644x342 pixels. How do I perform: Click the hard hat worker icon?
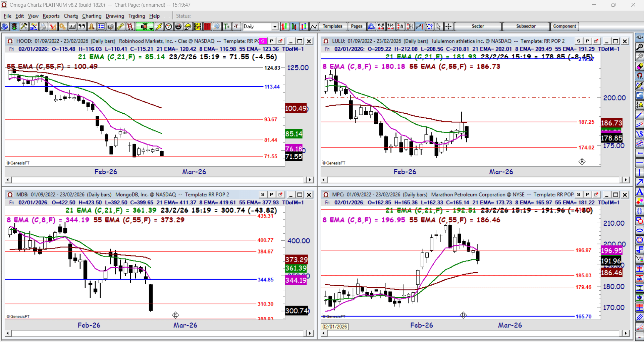[x=188, y=26]
